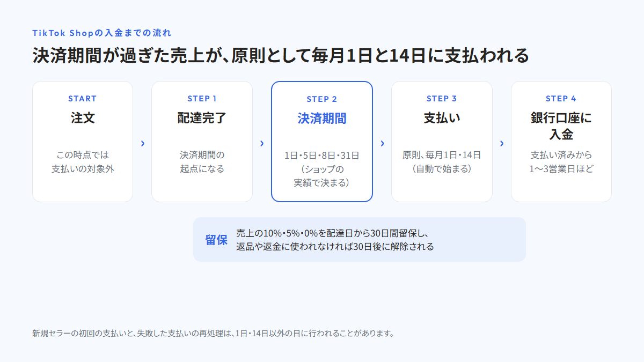This screenshot has height=362, width=644.
Task: Click the '決済期間の 起点になる' description
Action: (x=202, y=162)
